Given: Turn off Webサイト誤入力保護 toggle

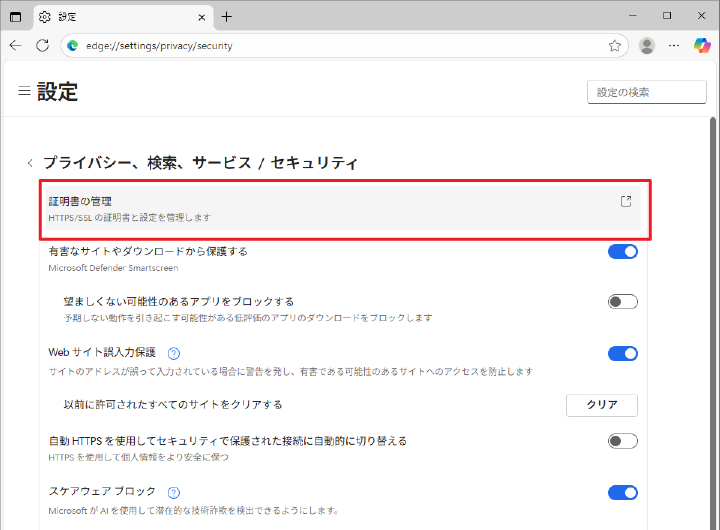Looking at the screenshot, I should 622,353.
